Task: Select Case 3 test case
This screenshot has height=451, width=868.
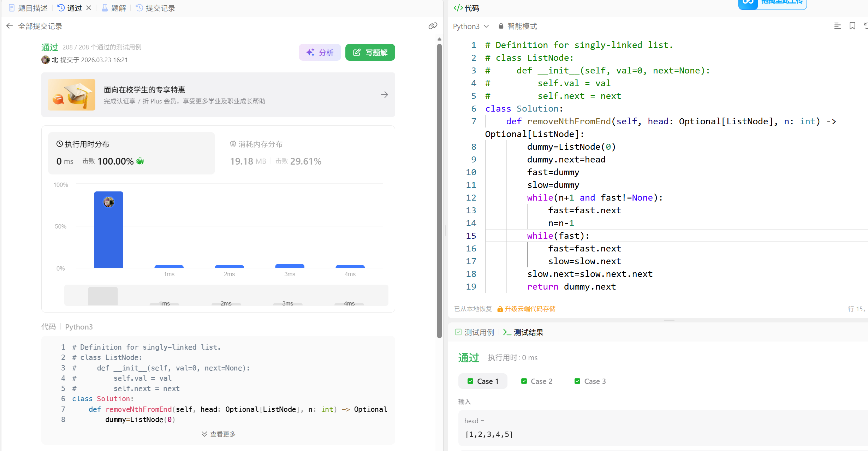Action: (590, 381)
